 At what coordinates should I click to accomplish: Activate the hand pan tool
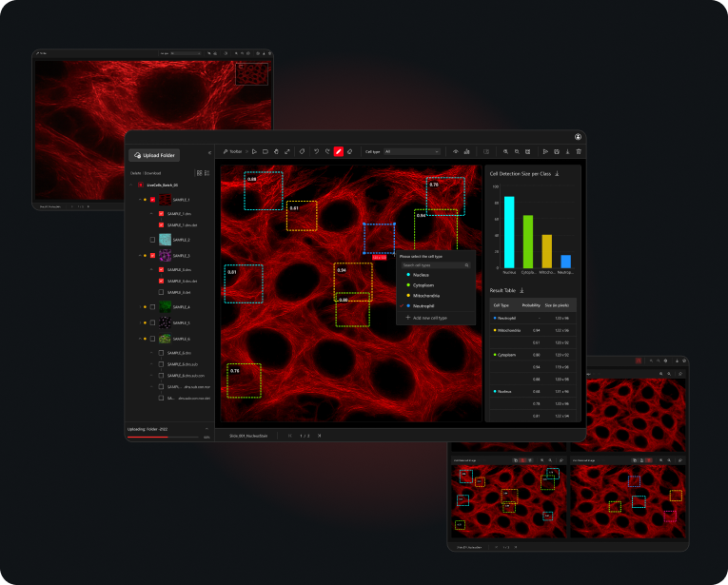(276, 151)
